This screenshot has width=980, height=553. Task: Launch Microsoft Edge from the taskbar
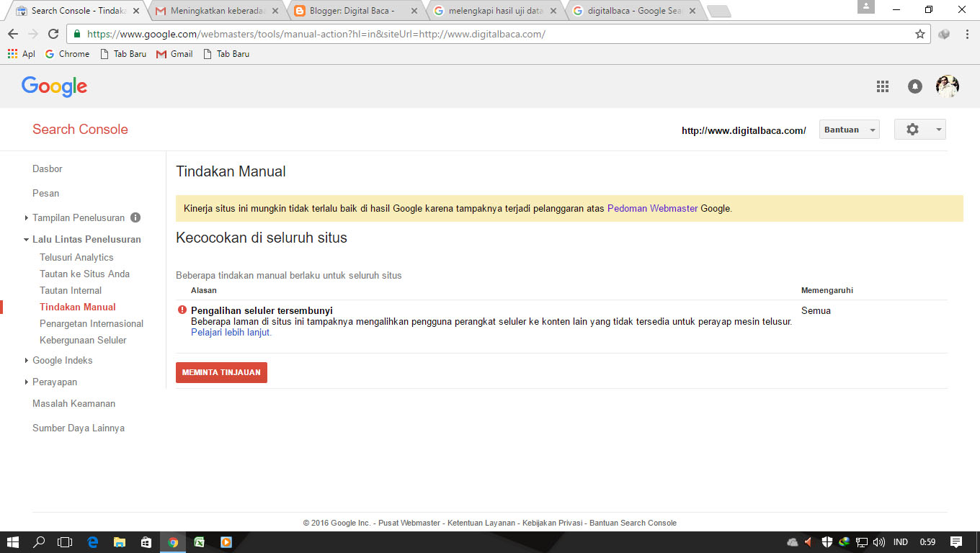coord(92,542)
